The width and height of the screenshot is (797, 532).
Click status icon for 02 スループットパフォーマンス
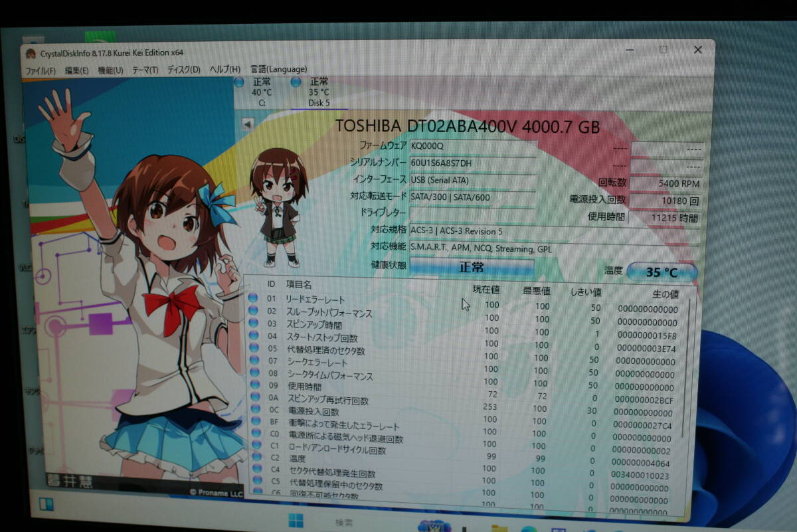[x=253, y=310]
